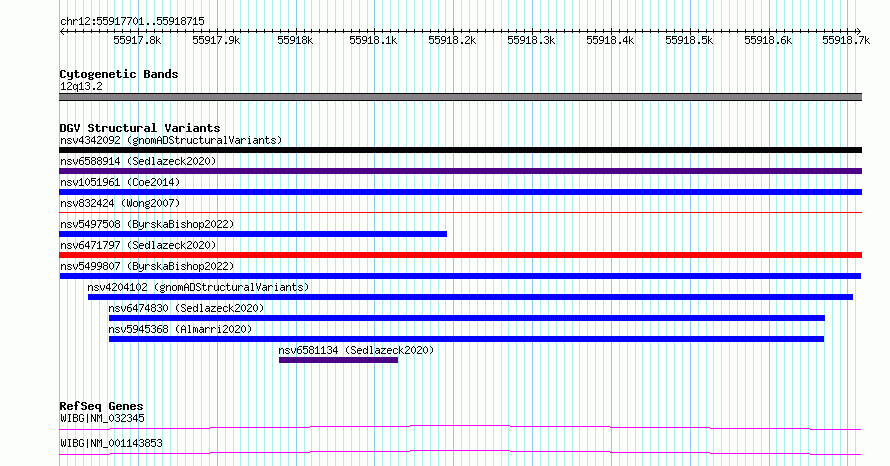
Task: Open the nsv6581134 Sedlazeck2020 label
Action: (x=356, y=350)
